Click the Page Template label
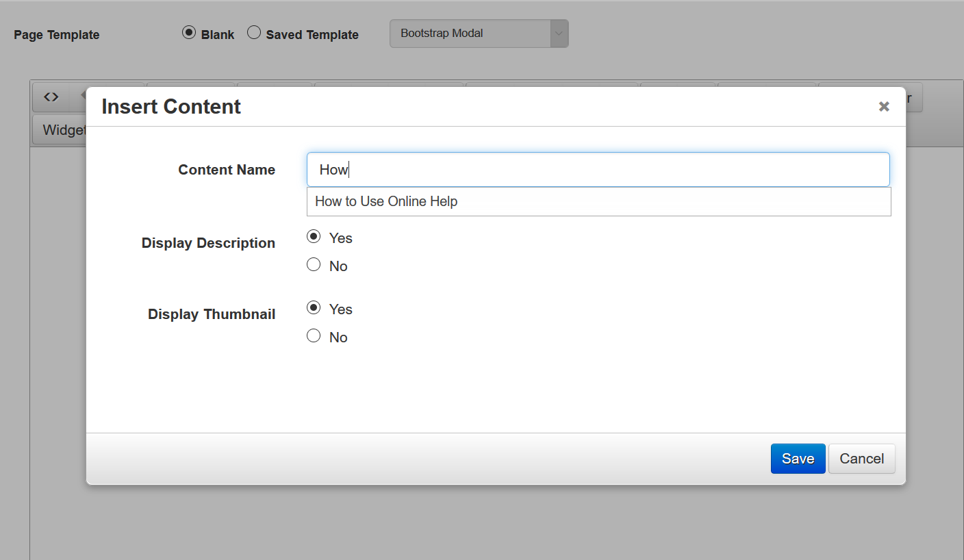 [x=57, y=35]
